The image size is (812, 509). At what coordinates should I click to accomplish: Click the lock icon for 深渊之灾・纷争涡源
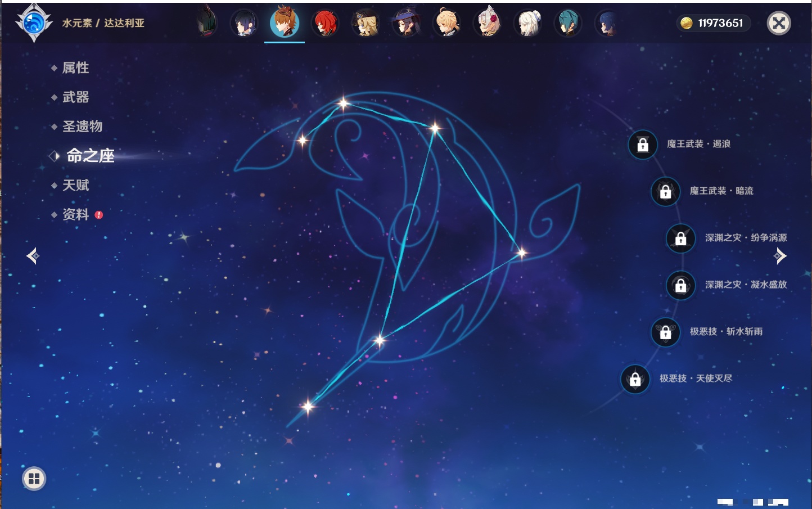coord(680,238)
